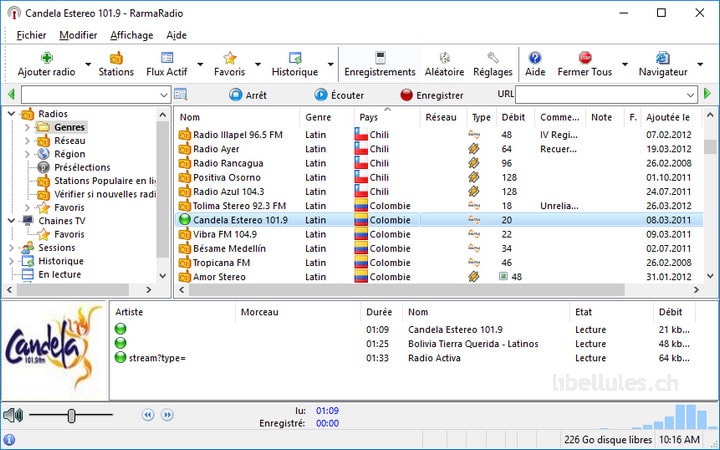Click the info icon in status bar
The image size is (720, 450).
9,439
